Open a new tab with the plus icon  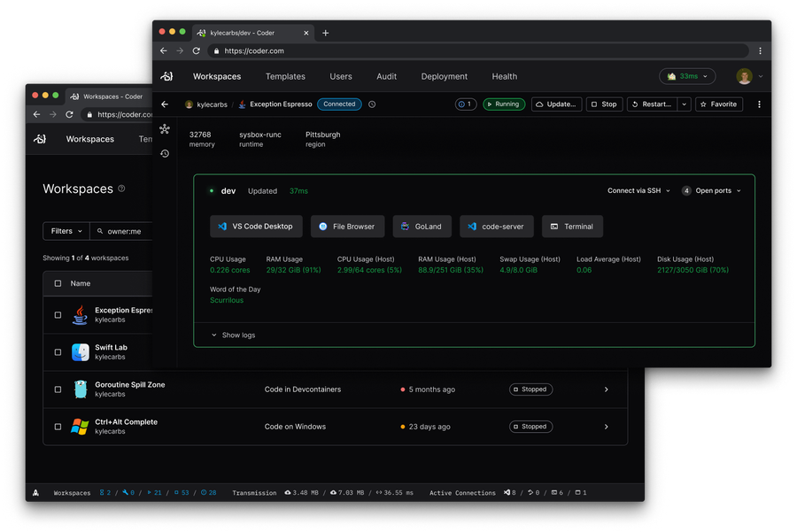pyautogui.click(x=325, y=33)
